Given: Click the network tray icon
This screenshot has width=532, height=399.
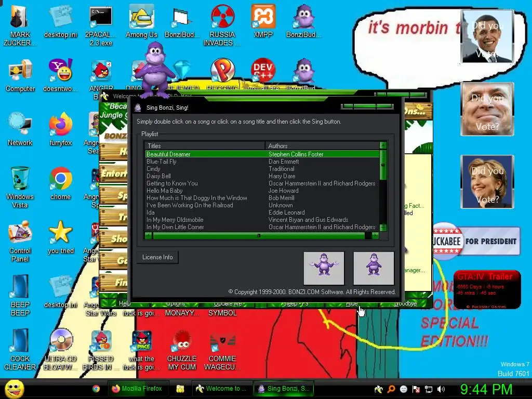Looking at the screenshot, I should point(429,389).
